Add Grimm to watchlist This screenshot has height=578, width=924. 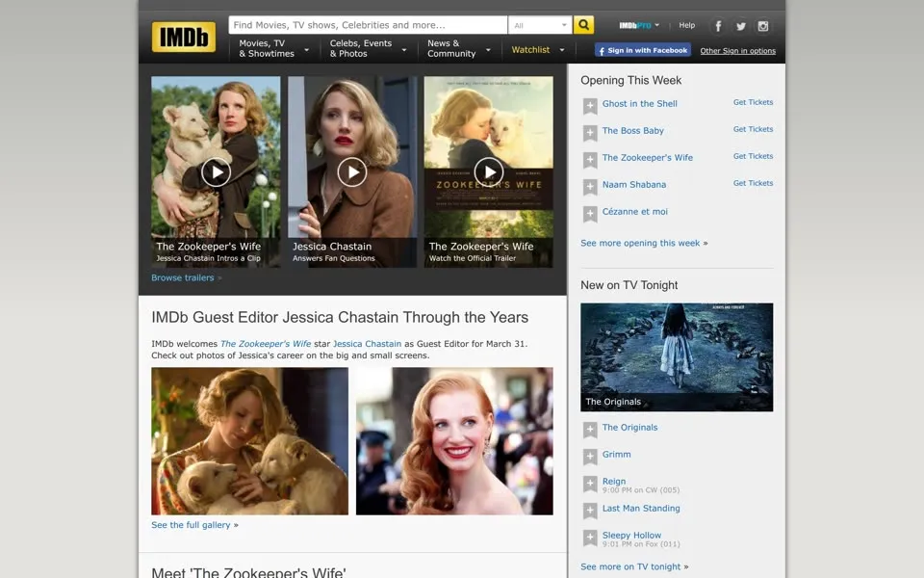click(x=590, y=457)
